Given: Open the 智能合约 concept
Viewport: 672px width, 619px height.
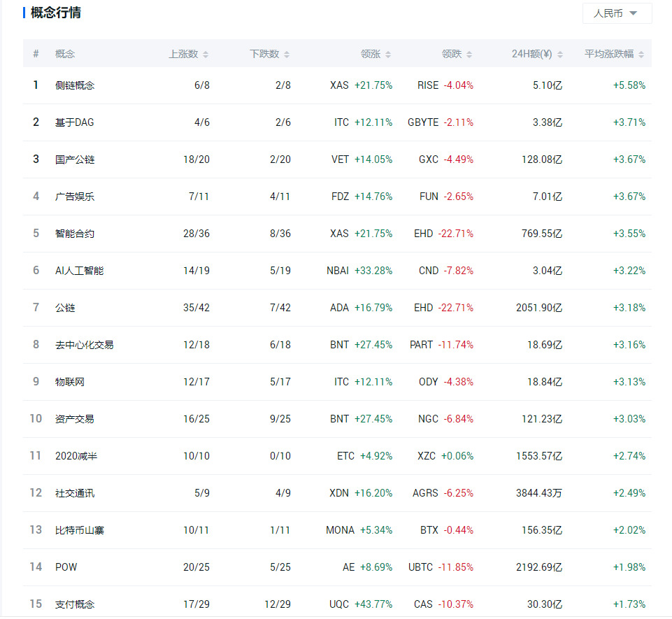Looking at the screenshot, I should [x=75, y=234].
